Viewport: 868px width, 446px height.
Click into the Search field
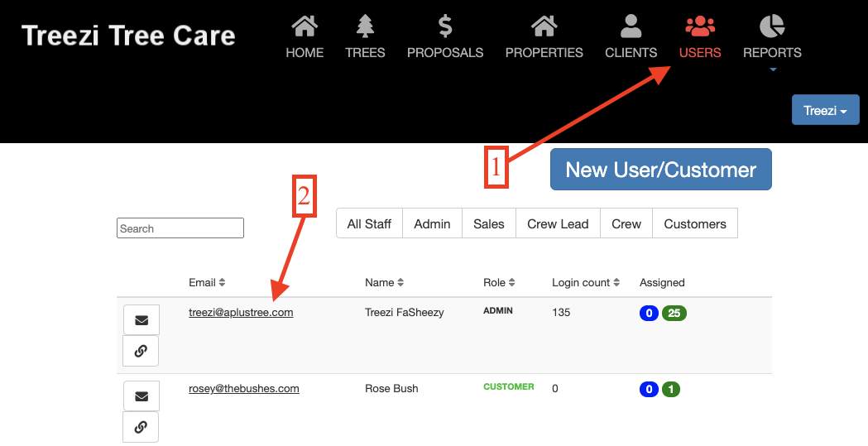pos(180,228)
